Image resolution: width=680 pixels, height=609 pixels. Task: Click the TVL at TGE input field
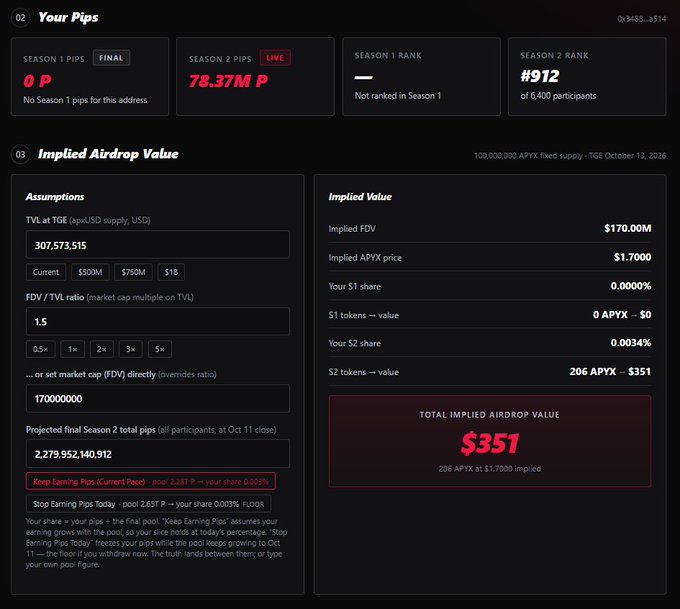(158, 245)
